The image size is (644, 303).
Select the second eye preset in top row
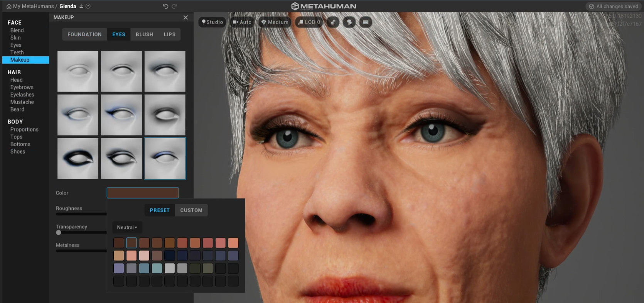121,71
